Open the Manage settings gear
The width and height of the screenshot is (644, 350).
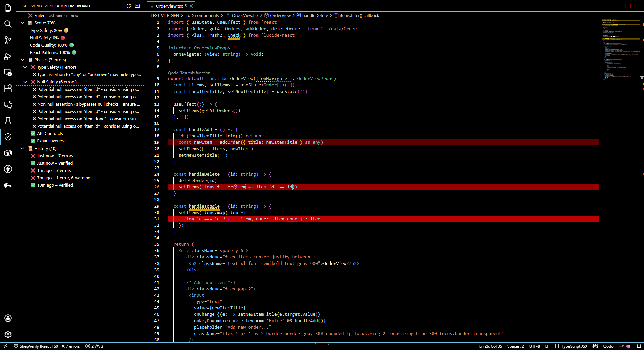click(8, 334)
